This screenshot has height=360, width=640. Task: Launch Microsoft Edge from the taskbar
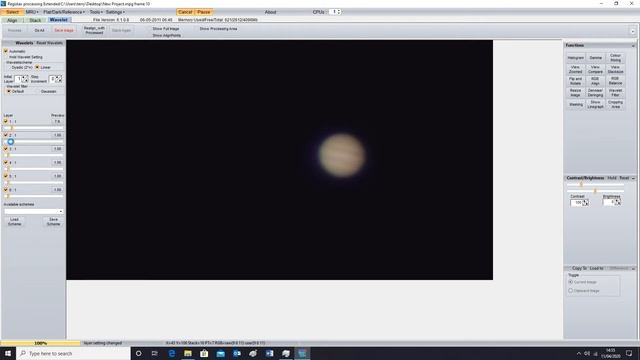point(171,353)
